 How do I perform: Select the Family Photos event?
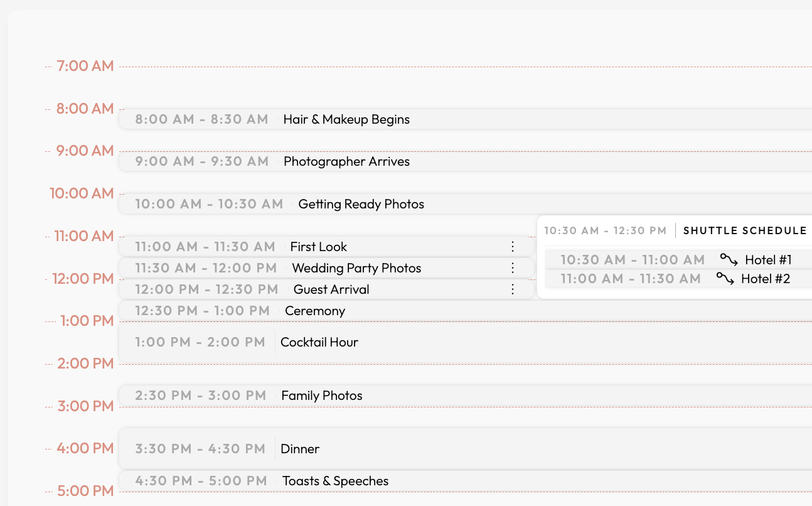(465, 396)
